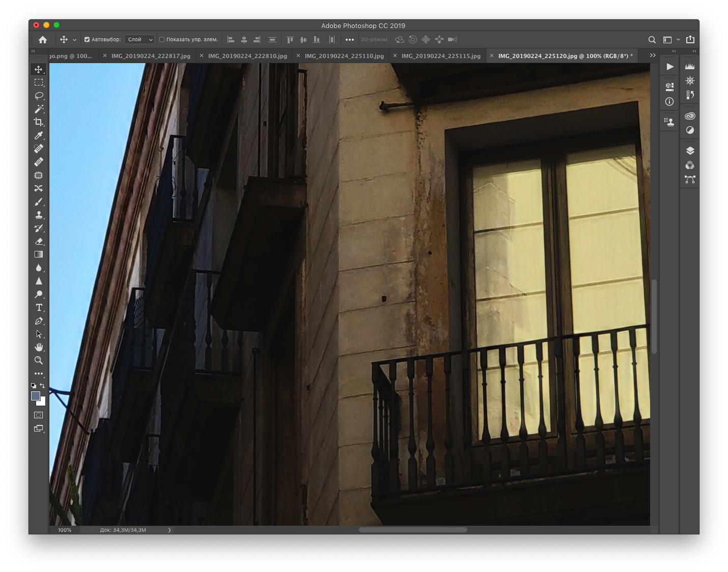The height and width of the screenshot is (572, 728).
Task: Select the Eraser tool
Action: [x=39, y=241]
